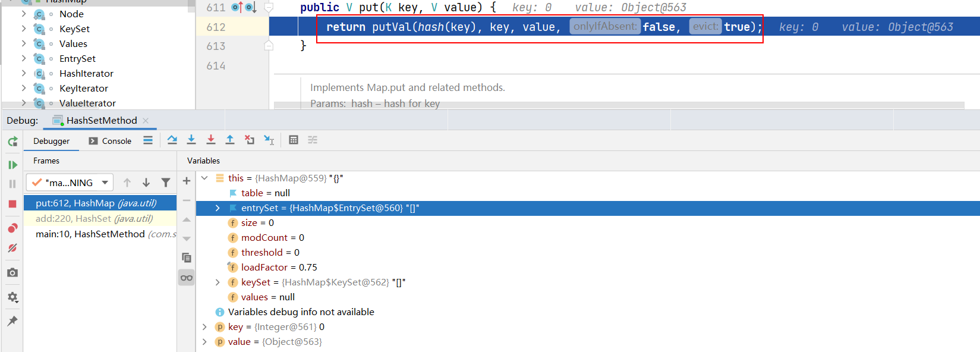
Task: Expand the EntrySet class in structure
Action: pyautogui.click(x=24, y=58)
